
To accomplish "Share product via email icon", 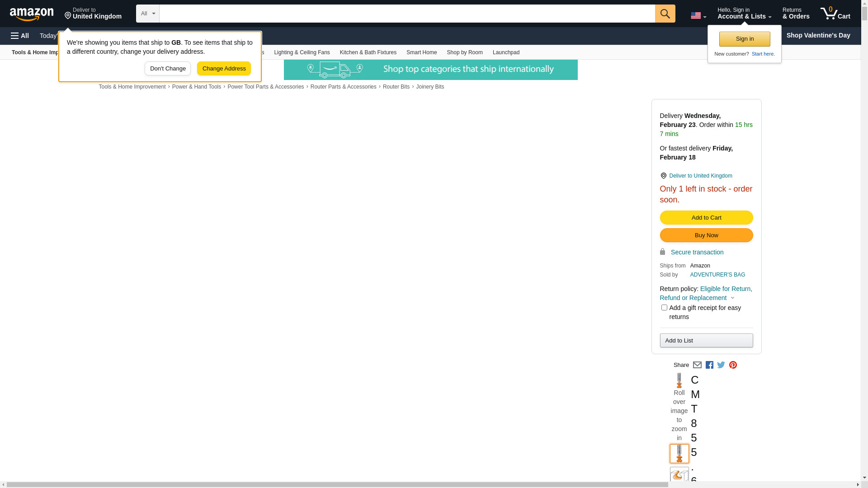I will coord(697,365).
